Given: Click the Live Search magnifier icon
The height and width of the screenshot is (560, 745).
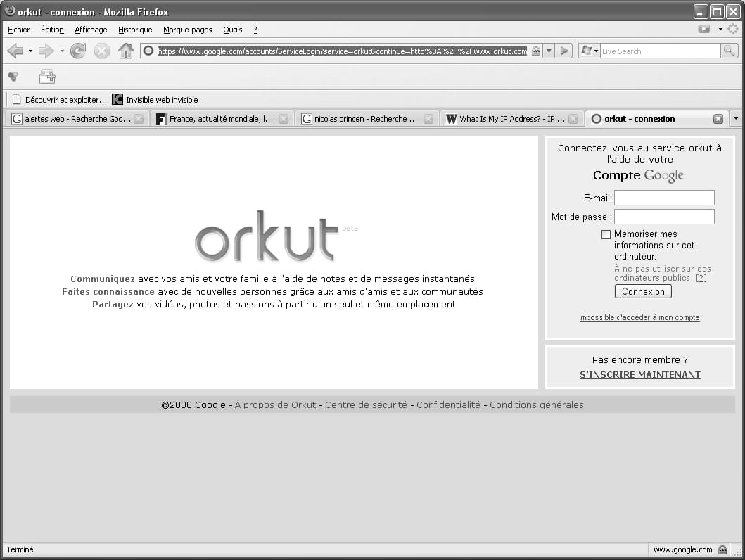Looking at the screenshot, I should (728, 51).
